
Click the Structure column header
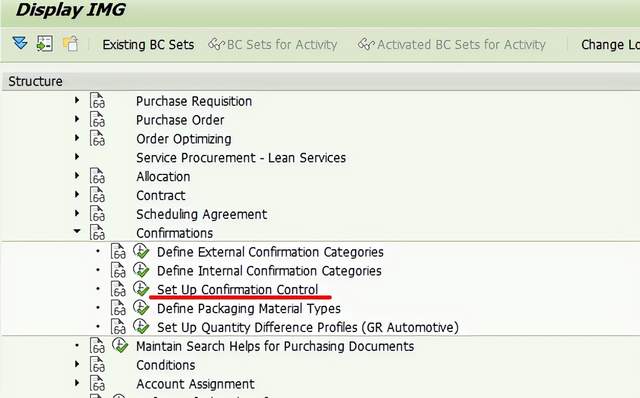pyautogui.click(x=36, y=81)
